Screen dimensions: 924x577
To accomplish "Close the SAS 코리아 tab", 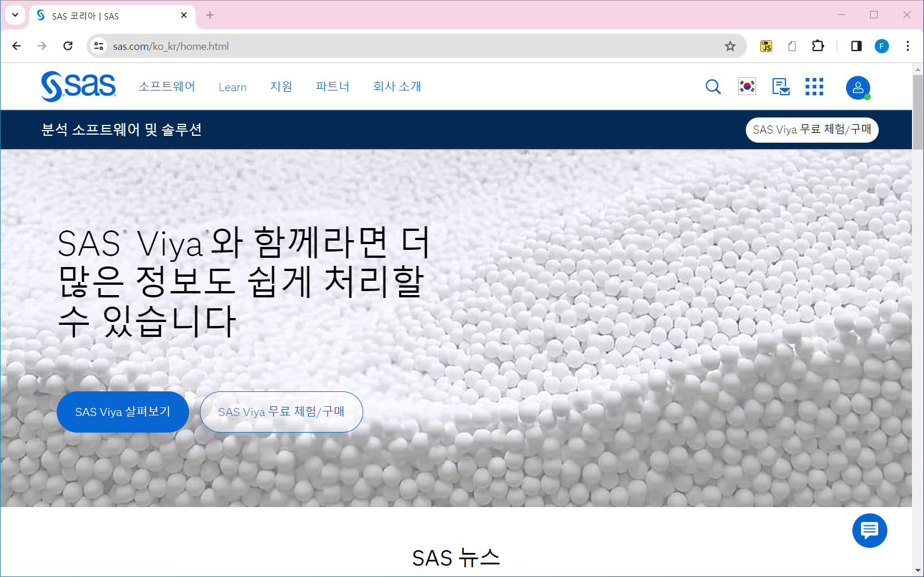I will tap(184, 15).
